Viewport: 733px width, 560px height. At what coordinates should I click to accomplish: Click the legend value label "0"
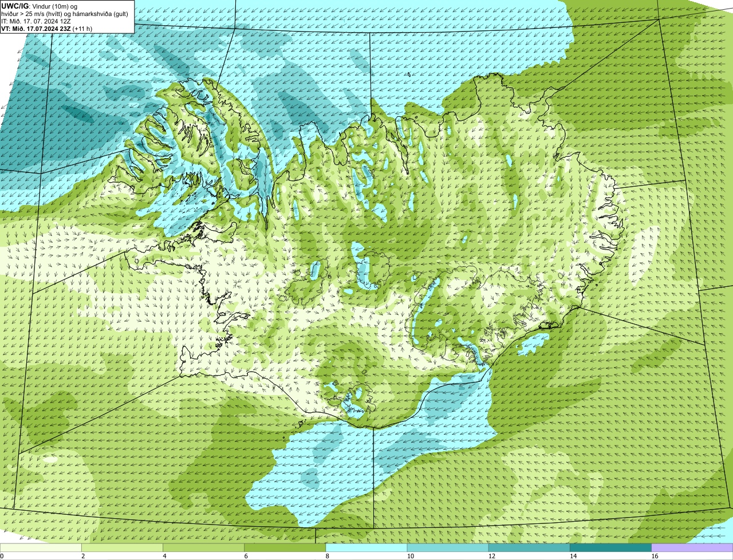pos(2,556)
